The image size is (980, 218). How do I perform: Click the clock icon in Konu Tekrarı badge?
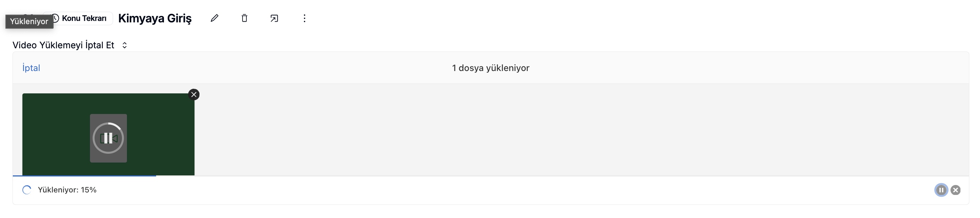pos(55,18)
